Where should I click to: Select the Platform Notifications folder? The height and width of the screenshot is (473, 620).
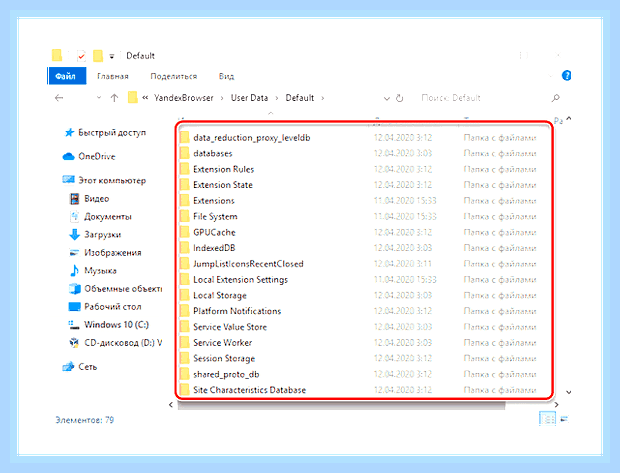237,311
